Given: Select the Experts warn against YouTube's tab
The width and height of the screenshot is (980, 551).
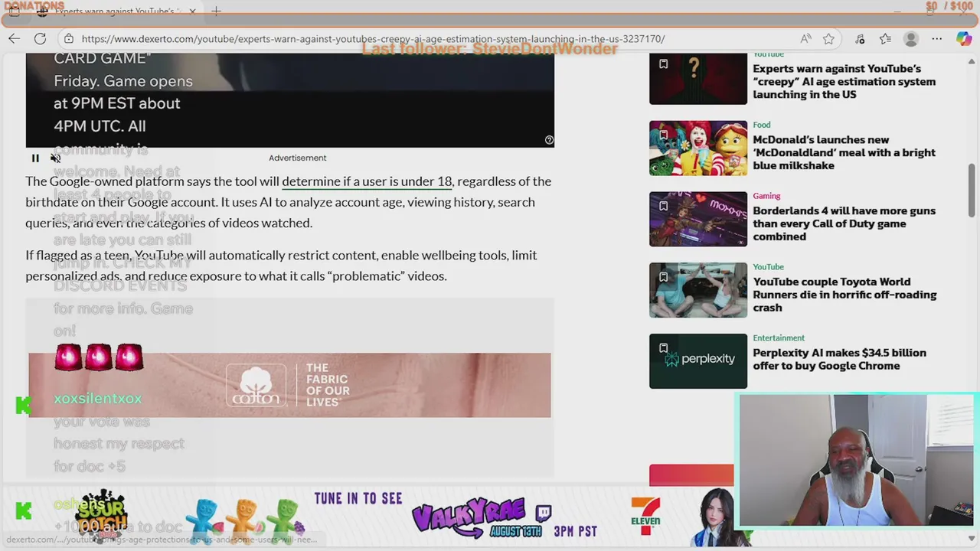Looking at the screenshot, I should pos(116,11).
